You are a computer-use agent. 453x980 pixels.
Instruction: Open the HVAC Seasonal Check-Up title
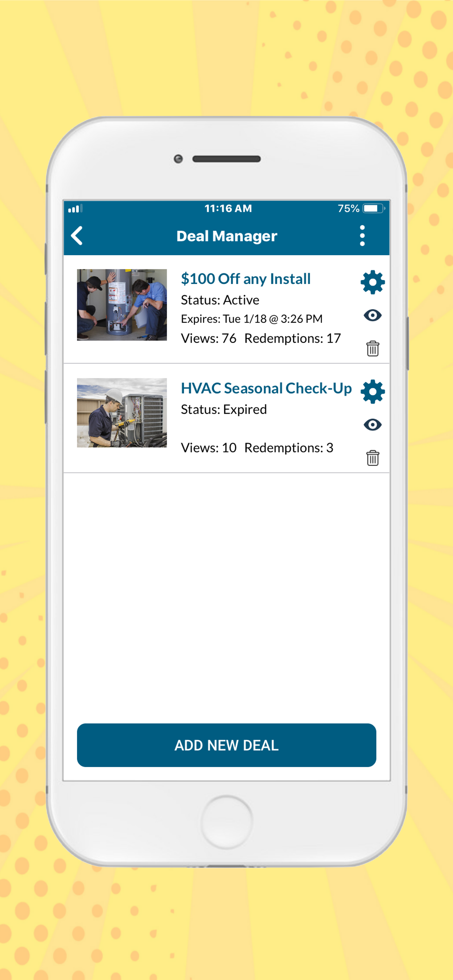point(266,388)
